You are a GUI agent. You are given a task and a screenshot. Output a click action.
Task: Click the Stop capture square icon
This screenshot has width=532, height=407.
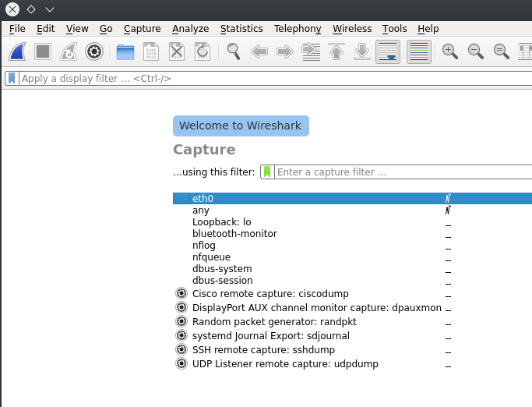click(43, 51)
